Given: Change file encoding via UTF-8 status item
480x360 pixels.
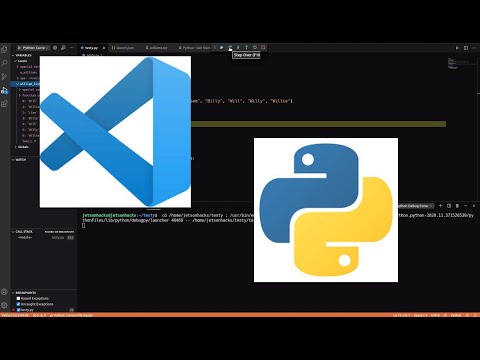Looking at the screenshot, I should (435, 315).
